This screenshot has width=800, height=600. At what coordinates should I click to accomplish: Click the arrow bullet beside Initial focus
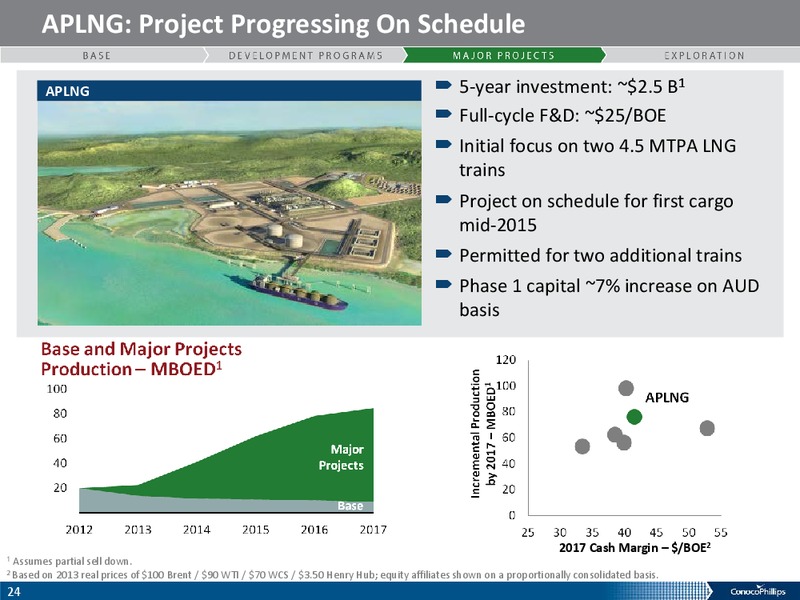pyautogui.click(x=443, y=144)
